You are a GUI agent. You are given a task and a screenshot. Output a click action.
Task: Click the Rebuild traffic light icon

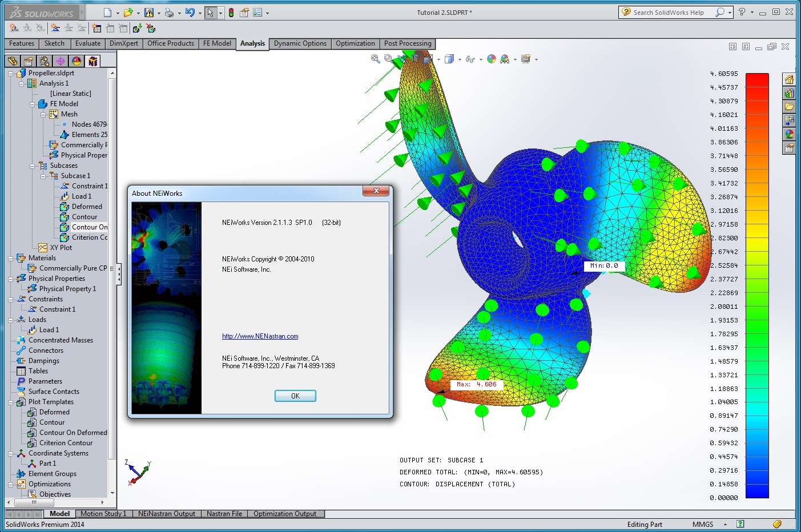click(231, 12)
